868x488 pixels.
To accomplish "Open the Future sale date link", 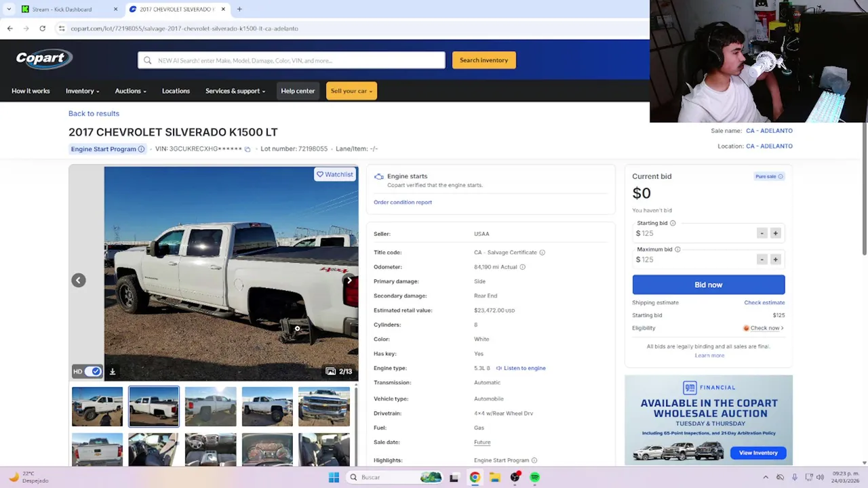I will (482, 442).
